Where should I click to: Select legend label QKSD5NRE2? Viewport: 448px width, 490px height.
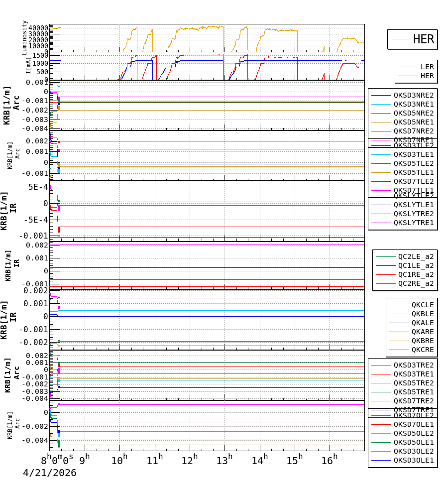(x=414, y=113)
